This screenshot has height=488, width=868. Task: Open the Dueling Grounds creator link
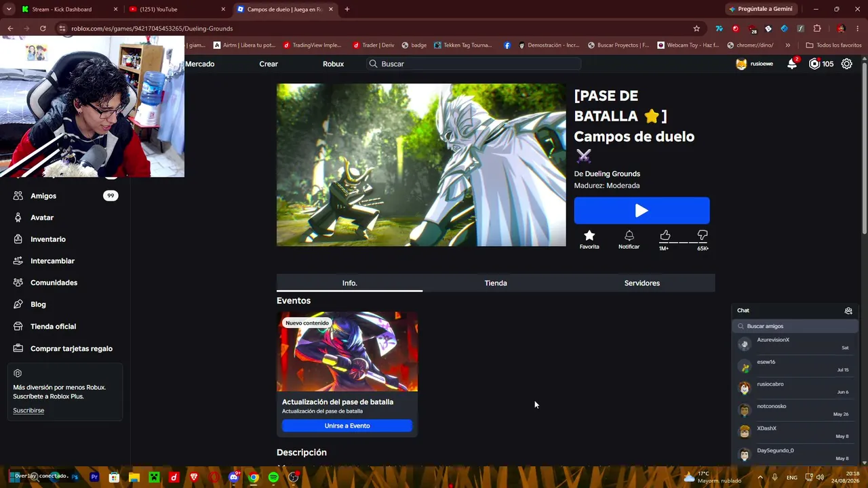click(x=612, y=174)
